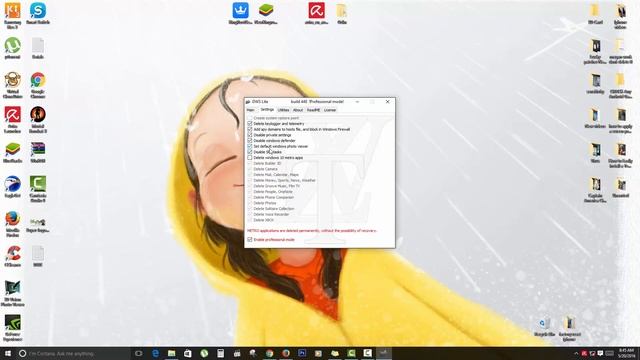This screenshot has height=360, width=640.
Task: Open the Windows Store taskbar icon
Action: point(188,353)
